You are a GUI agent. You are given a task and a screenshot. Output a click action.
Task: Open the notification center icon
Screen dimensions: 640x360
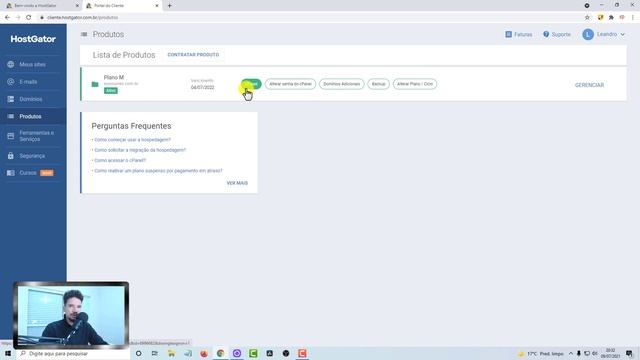[629, 353]
